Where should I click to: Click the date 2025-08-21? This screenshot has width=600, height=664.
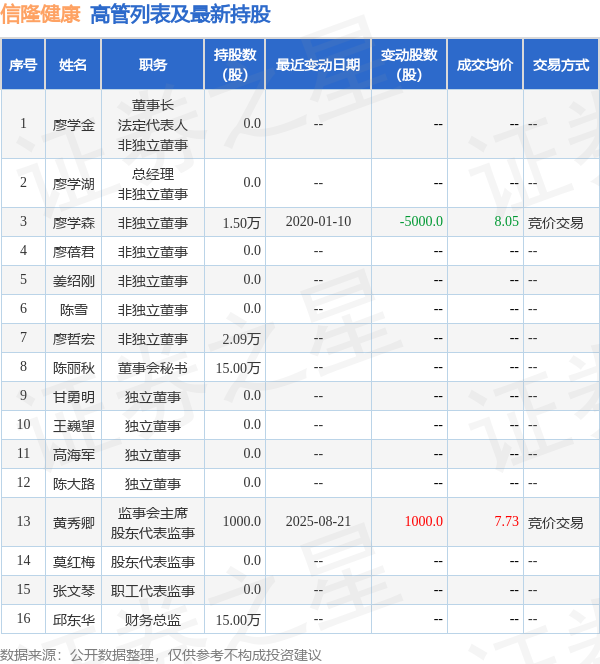(318, 521)
